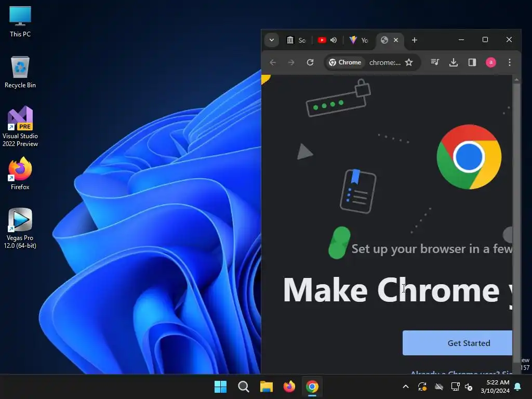Click the 'Already a Chrome user?' link
Viewport: 532px width, 399px height.
tap(461, 373)
